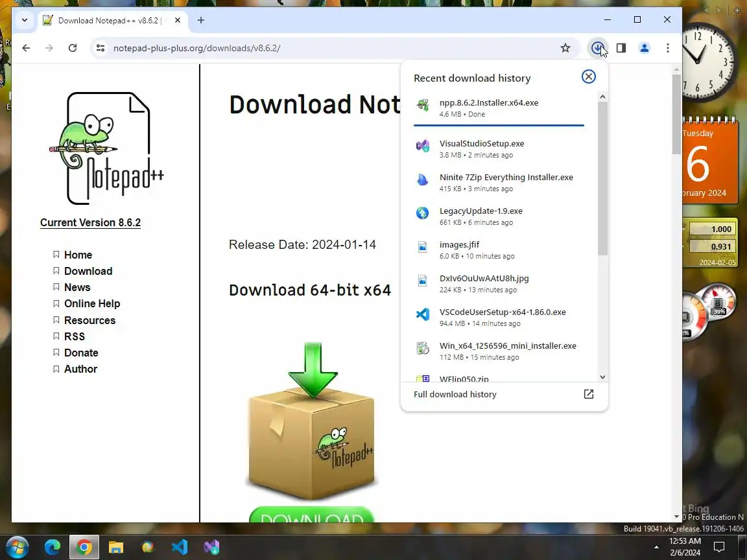Screen dimensions: 747x560
Task: Open the notification center icon
Action: pyautogui.click(x=719, y=546)
